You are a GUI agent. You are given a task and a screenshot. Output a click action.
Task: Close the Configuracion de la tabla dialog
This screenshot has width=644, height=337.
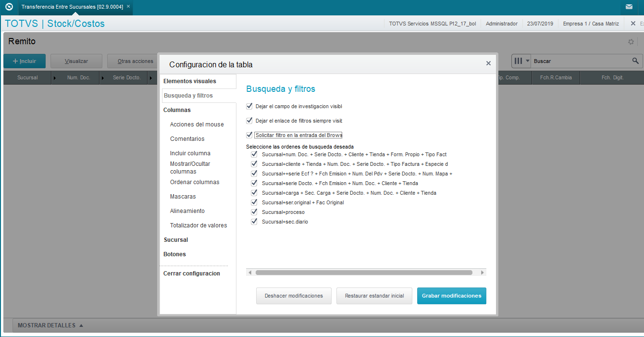click(488, 63)
